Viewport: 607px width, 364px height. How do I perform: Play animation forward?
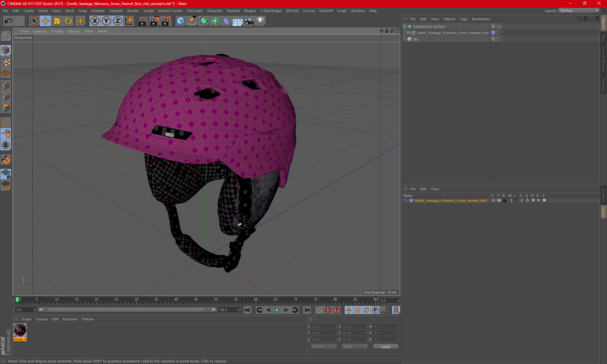[x=277, y=310]
